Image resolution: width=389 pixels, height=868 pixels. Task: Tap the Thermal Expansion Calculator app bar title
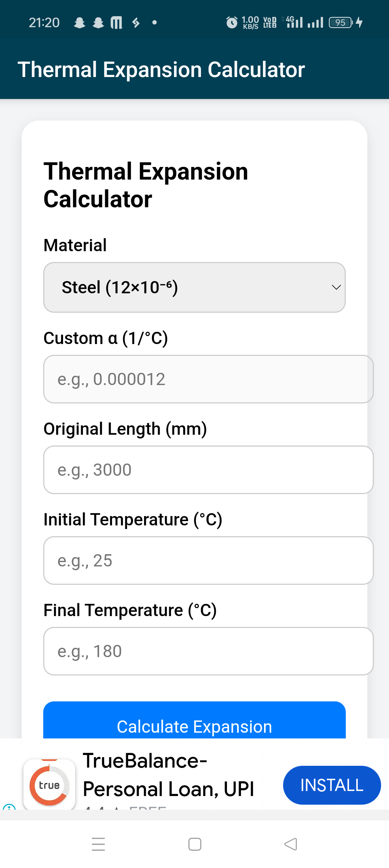[x=161, y=69]
